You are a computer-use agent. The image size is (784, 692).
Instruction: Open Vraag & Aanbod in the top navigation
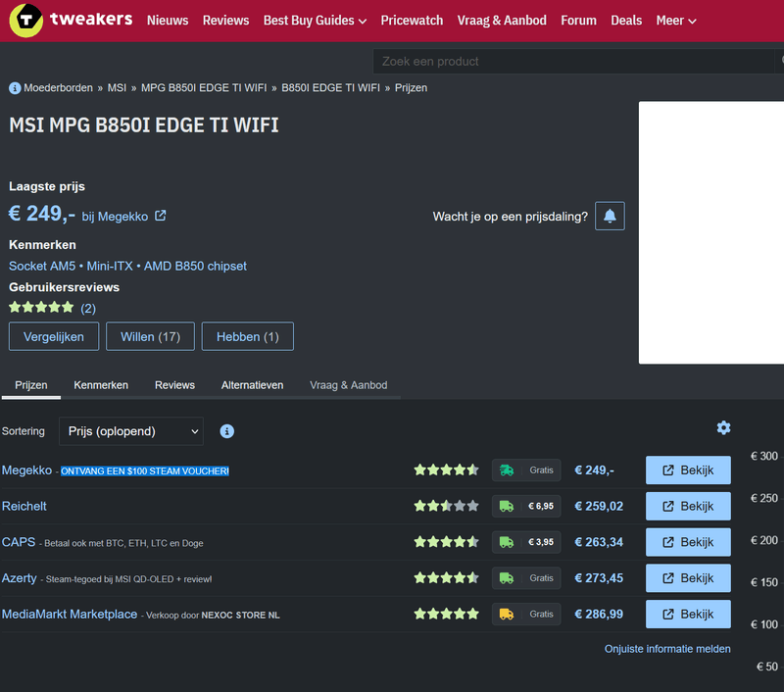[x=502, y=21]
